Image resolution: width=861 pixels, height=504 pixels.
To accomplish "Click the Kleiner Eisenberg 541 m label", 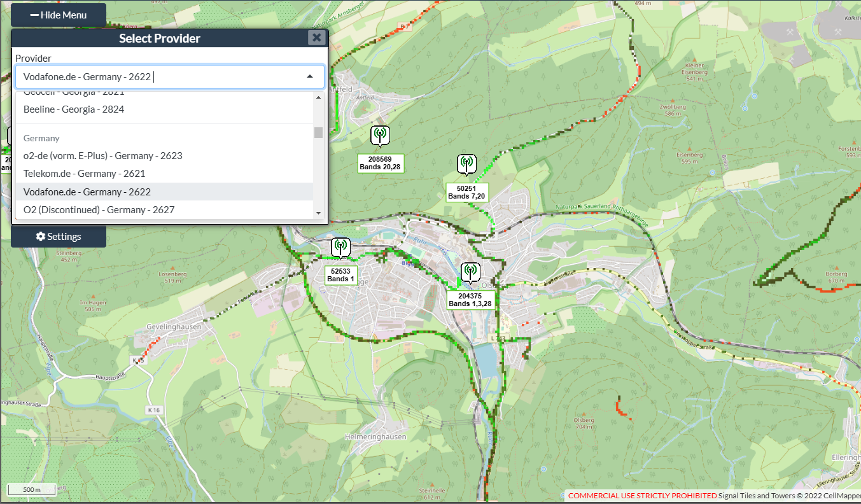I will 695,72.
